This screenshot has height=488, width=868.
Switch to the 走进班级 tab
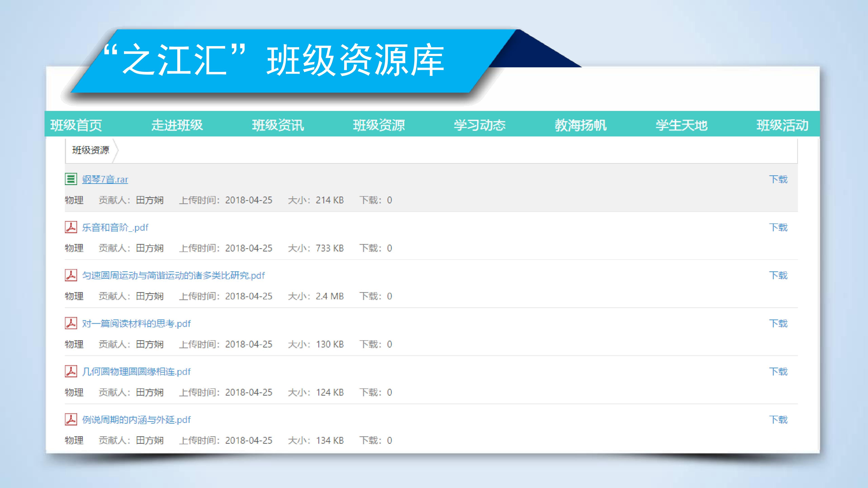pos(177,125)
